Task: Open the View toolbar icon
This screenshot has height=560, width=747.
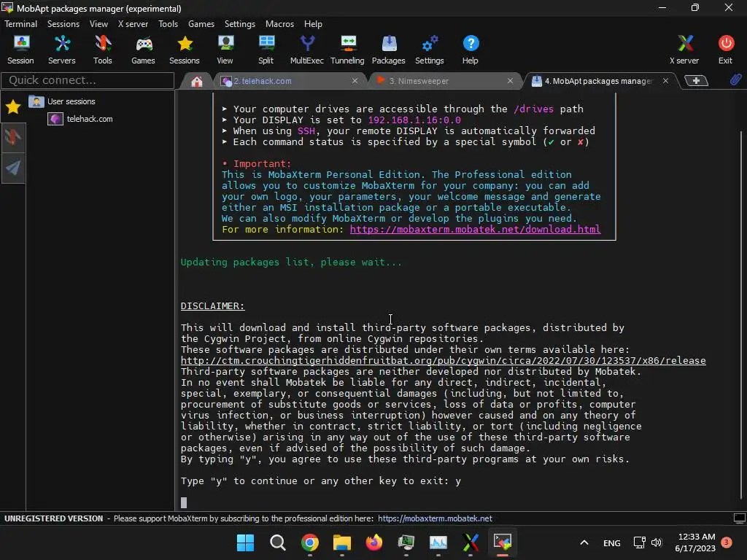Action: pos(225,50)
